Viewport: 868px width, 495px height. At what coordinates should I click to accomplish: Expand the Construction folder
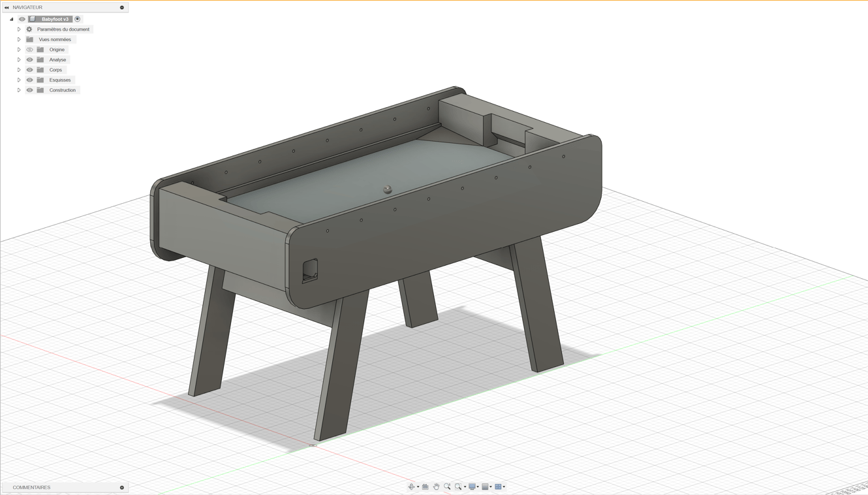coord(19,89)
